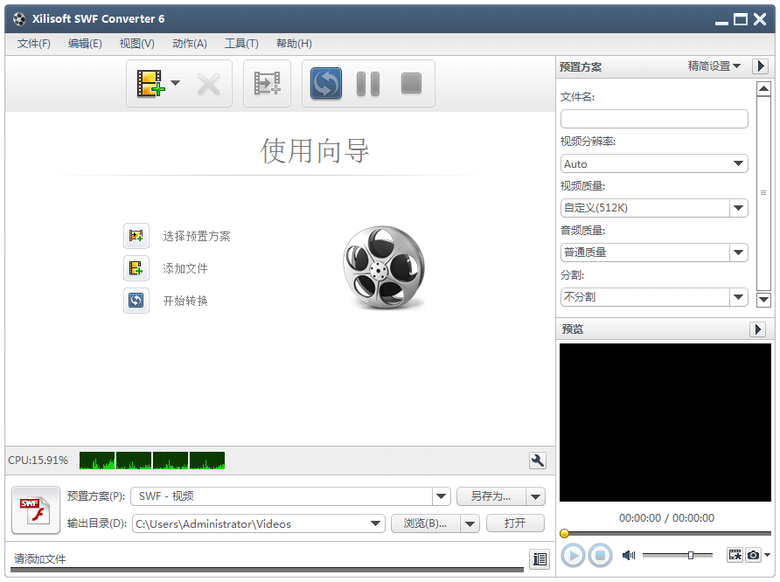Viewport: 780px width, 582px height.
Task: Adjust the preview volume slider
Action: (x=690, y=555)
